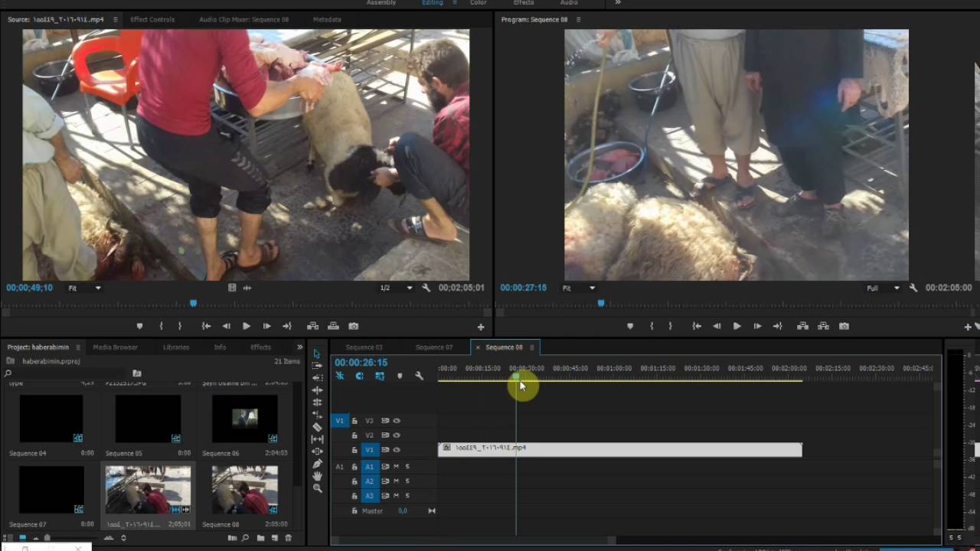Switch to Effect Controls tab

coord(152,19)
